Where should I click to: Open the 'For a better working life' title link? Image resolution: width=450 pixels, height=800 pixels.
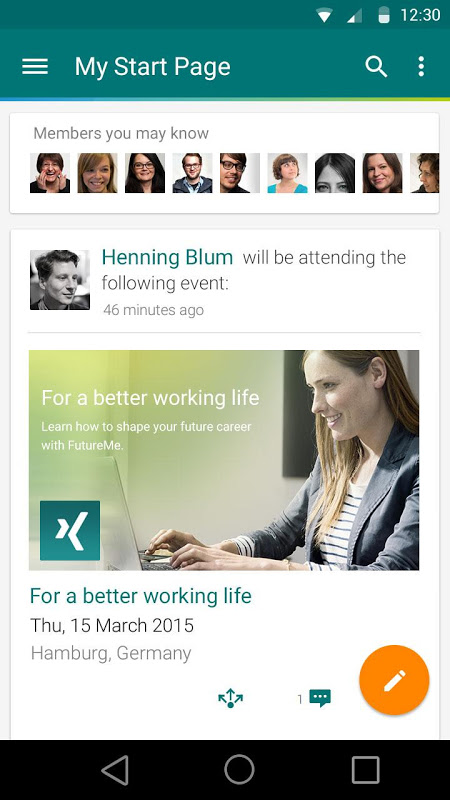[x=141, y=596]
